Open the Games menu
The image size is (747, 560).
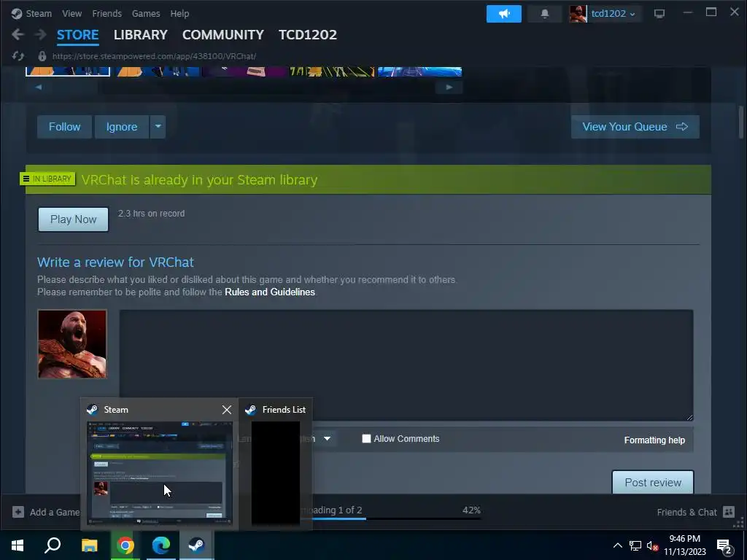tap(146, 13)
